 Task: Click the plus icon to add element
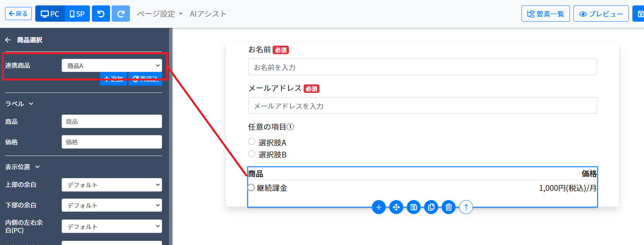click(379, 207)
